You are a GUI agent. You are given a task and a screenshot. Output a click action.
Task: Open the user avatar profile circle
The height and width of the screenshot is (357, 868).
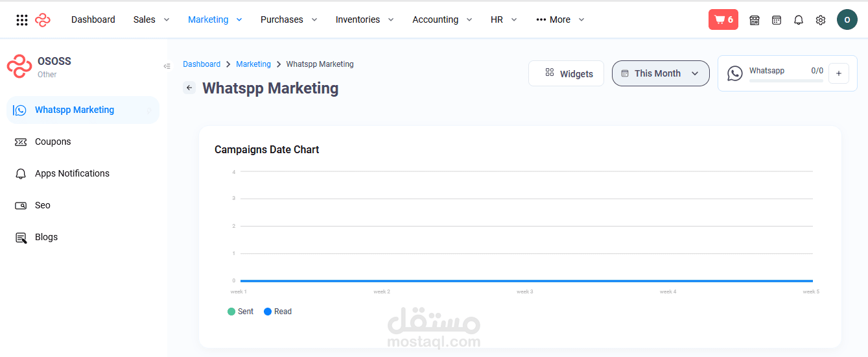(x=847, y=19)
